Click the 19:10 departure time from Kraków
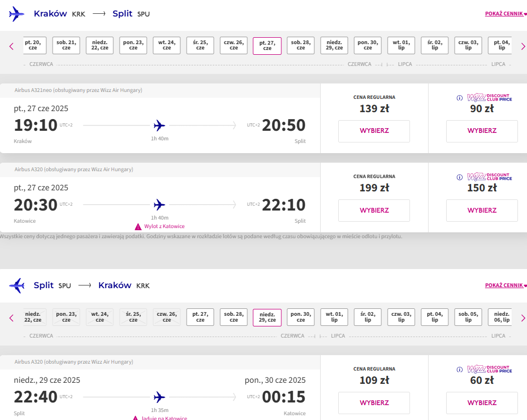The image size is (527, 420). [36, 125]
